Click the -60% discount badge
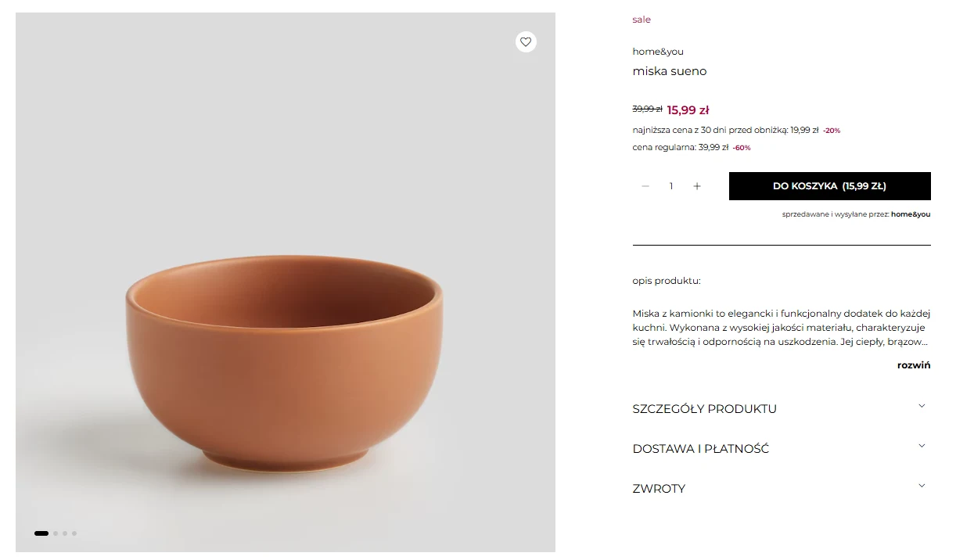 point(741,148)
